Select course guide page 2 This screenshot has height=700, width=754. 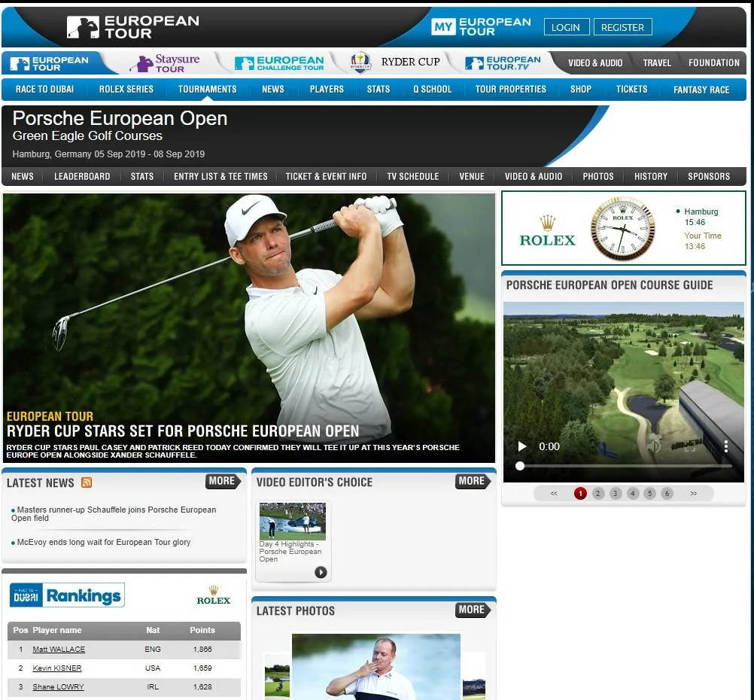click(x=597, y=493)
